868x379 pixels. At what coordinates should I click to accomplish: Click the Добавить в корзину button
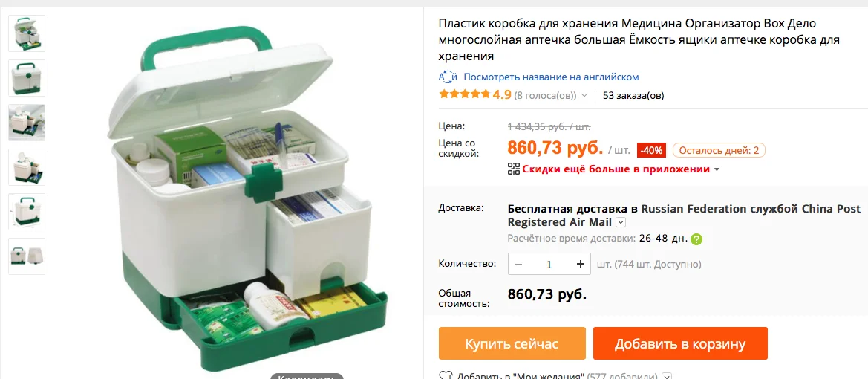[680, 343]
